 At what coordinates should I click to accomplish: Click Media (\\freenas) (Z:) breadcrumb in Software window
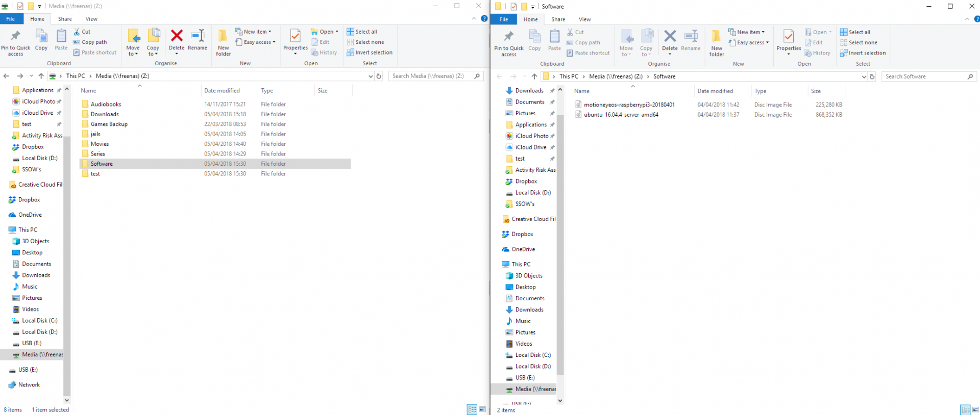pyautogui.click(x=616, y=76)
